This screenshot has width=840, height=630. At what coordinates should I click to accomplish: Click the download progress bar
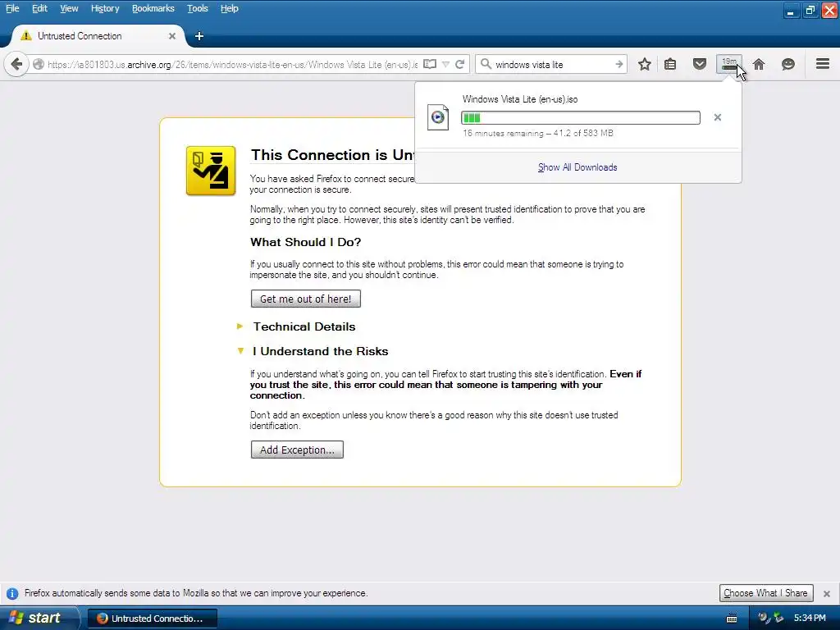[x=580, y=118]
